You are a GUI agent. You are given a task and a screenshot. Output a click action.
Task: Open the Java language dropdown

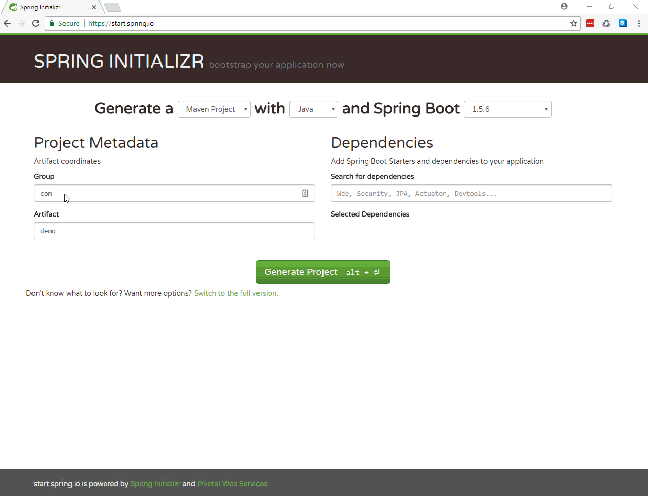[313, 109]
